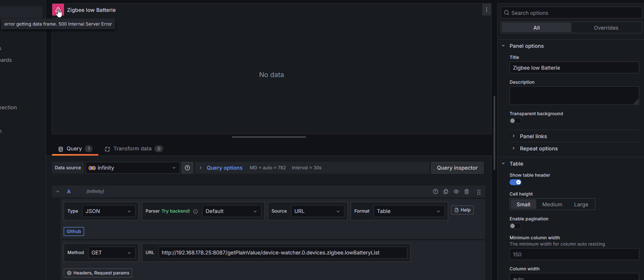Open the Type JSON dropdown
Image resolution: width=644 pixels, height=280 pixels.
pyautogui.click(x=109, y=211)
